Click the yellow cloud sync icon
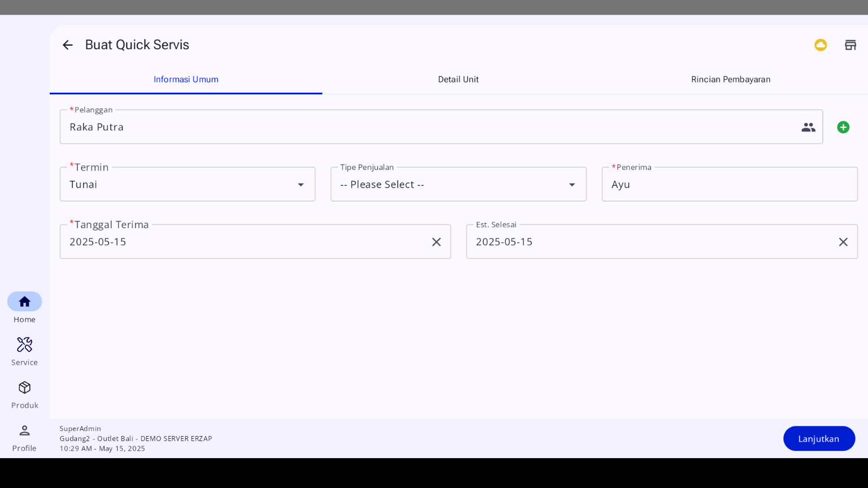868x488 pixels. point(821,45)
